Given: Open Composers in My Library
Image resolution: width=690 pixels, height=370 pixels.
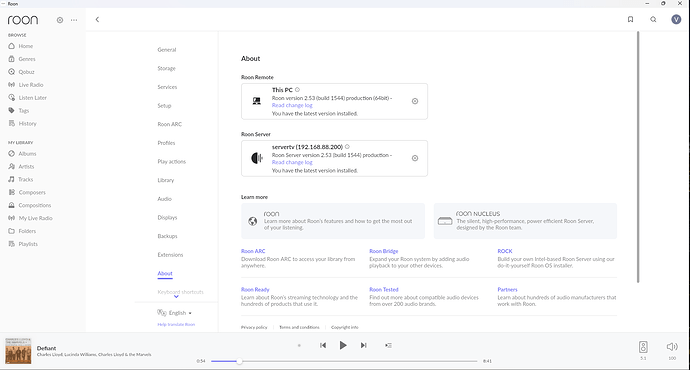Looking at the screenshot, I should pos(27,192).
